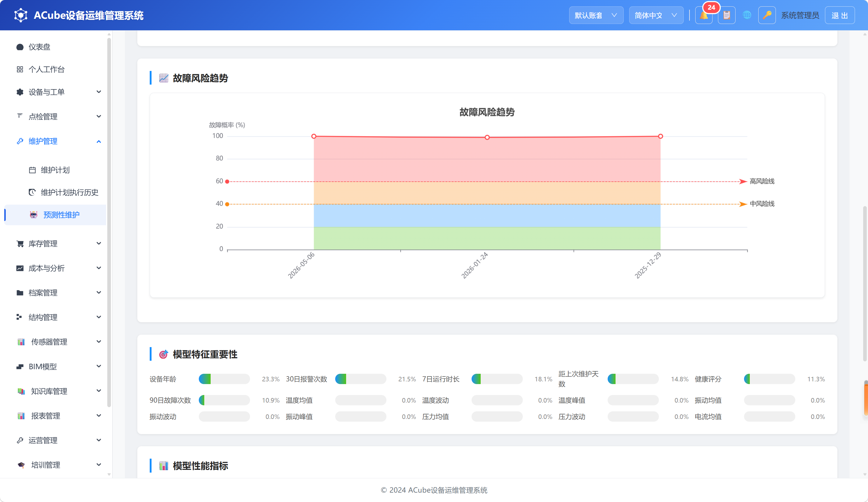Click the BIM模型 icon
Image resolution: width=868 pixels, height=502 pixels.
(x=20, y=366)
